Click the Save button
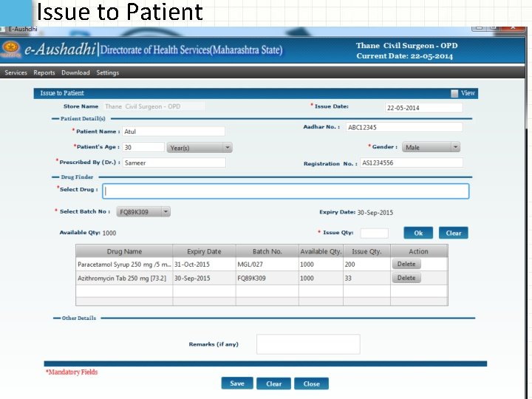532x399 pixels. point(237,383)
